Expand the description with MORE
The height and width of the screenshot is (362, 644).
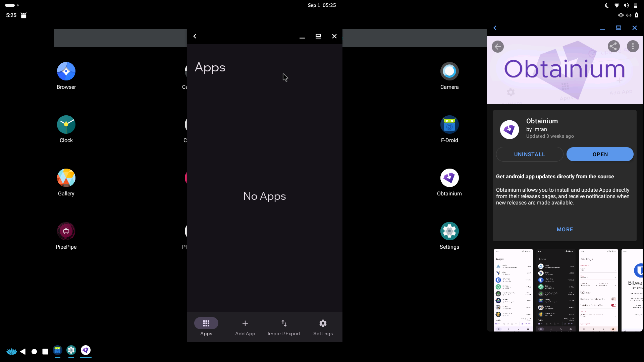click(x=565, y=230)
